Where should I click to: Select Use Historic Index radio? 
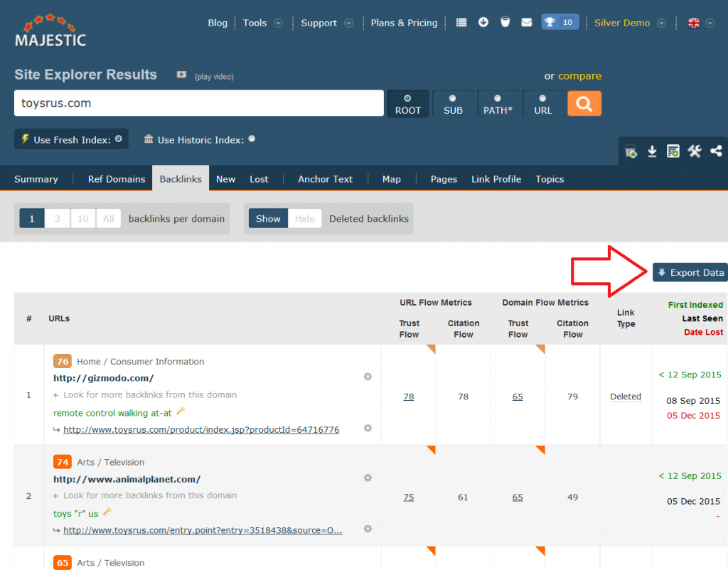click(252, 139)
